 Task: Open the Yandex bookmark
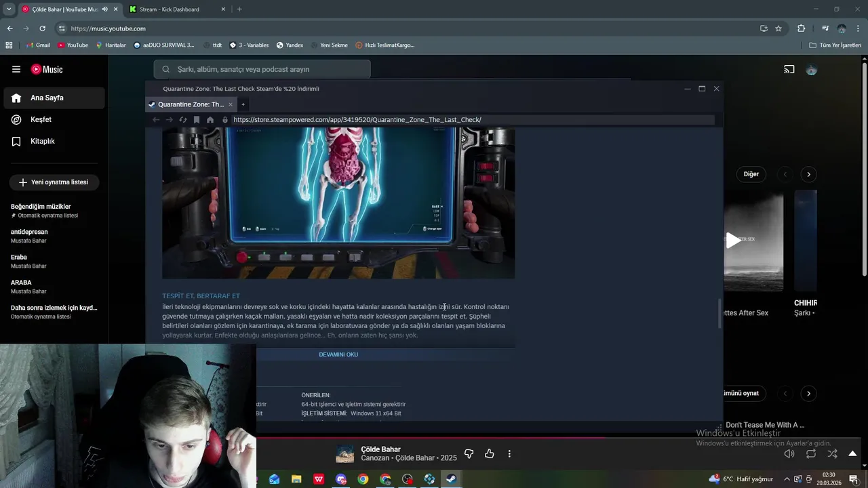290,45
